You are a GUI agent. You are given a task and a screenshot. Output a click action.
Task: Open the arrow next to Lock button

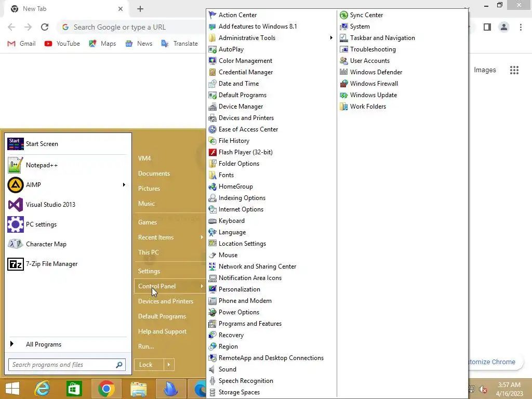169,365
